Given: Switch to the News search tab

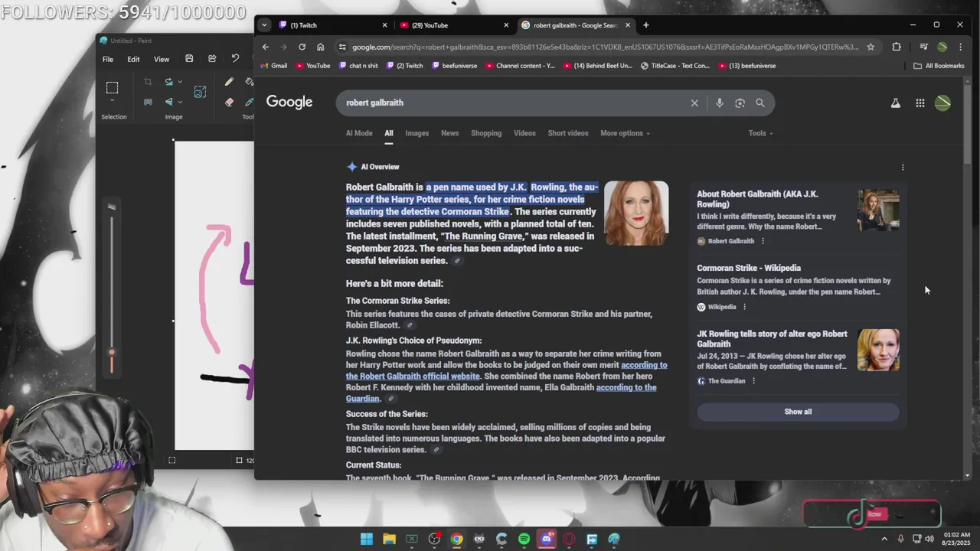Looking at the screenshot, I should (449, 133).
